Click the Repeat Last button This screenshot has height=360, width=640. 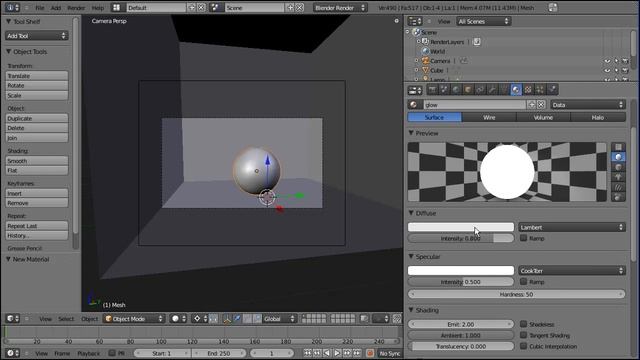37,226
